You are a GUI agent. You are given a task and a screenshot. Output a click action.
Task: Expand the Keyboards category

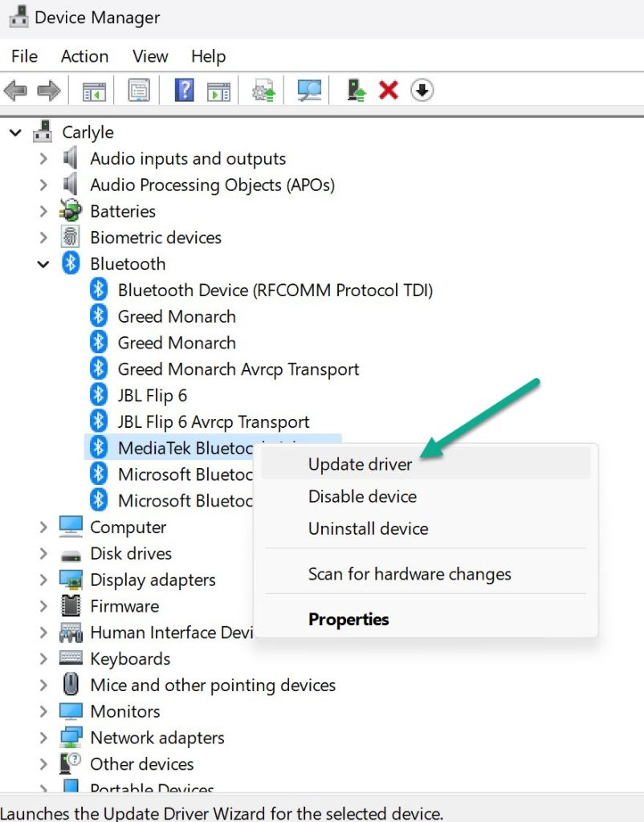pyautogui.click(x=43, y=658)
